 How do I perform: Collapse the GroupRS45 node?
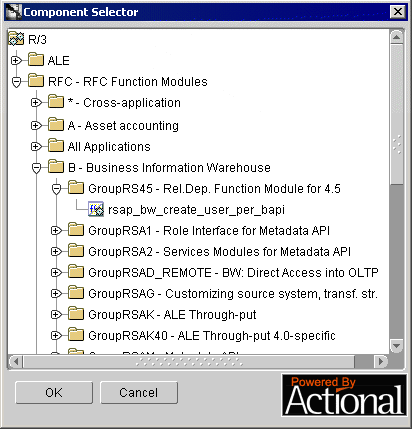point(56,189)
